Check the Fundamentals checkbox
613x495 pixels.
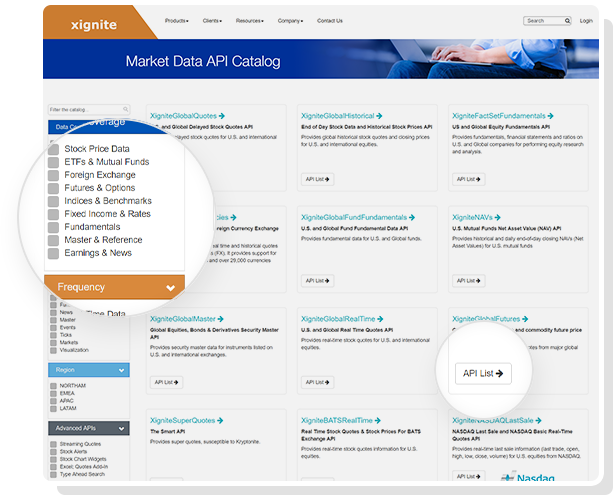(x=54, y=227)
